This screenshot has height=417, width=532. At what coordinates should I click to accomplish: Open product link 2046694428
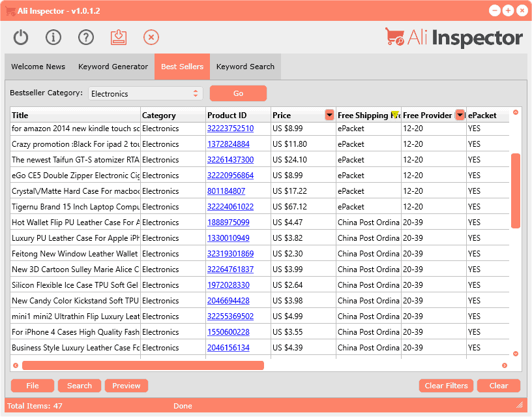[228, 300]
